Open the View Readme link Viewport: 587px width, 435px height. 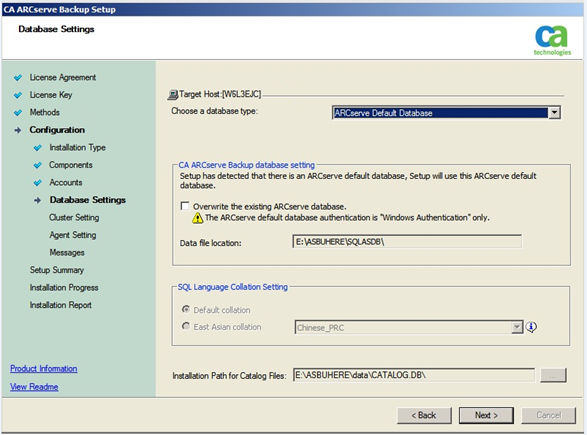tap(34, 387)
